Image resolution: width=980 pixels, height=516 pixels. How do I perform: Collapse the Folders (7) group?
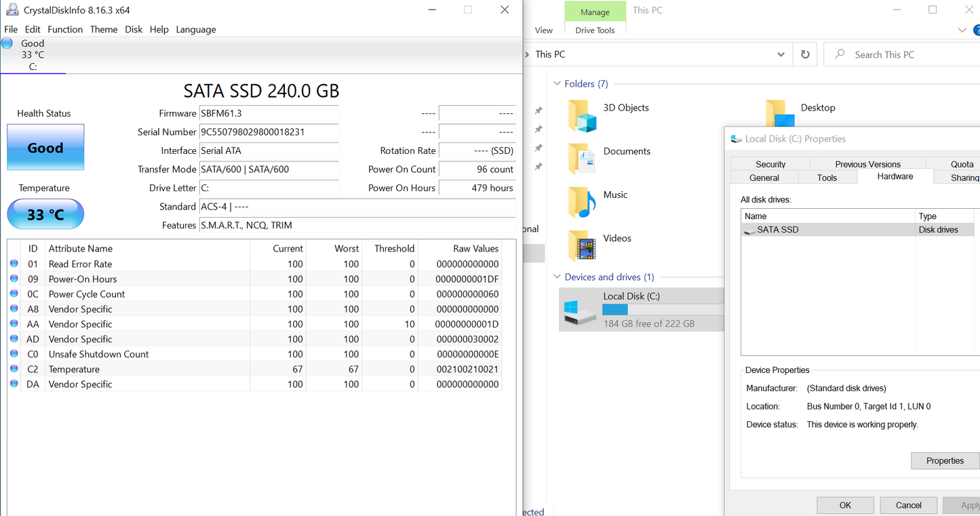pyautogui.click(x=557, y=83)
